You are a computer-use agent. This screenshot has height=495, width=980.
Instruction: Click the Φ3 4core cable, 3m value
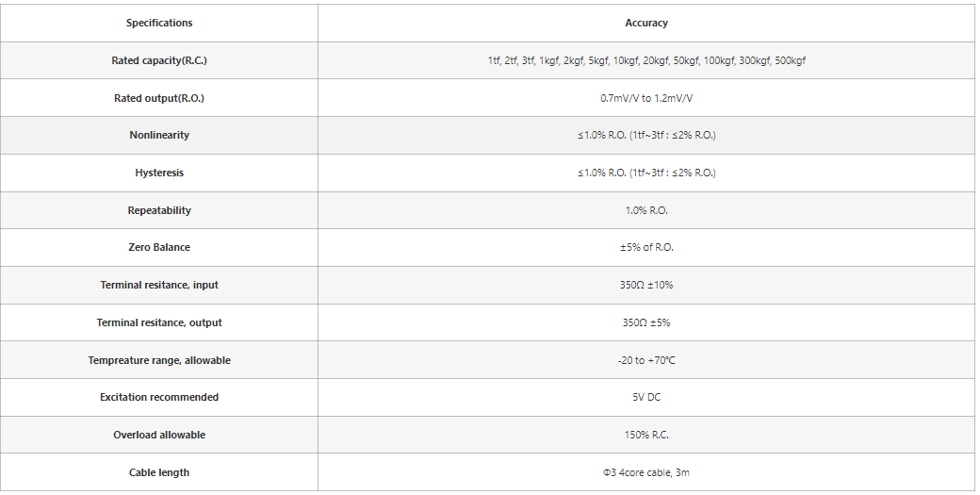pyautogui.click(x=646, y=472)
